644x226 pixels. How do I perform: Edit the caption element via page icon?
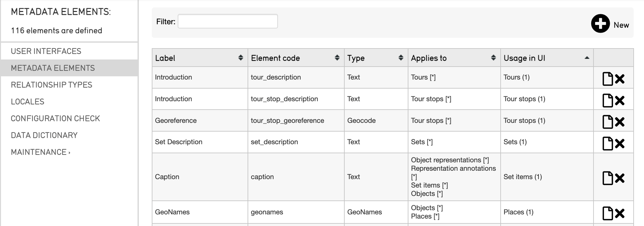(607, 178)
